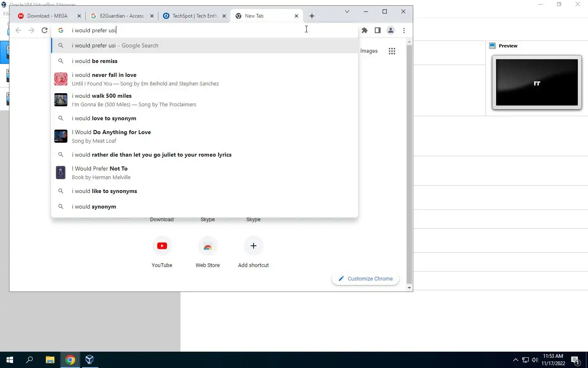Choose 'I Would Prefer Not To' book suggestion
The height and width of the screenshot is (368, 588).
[205, 173]
